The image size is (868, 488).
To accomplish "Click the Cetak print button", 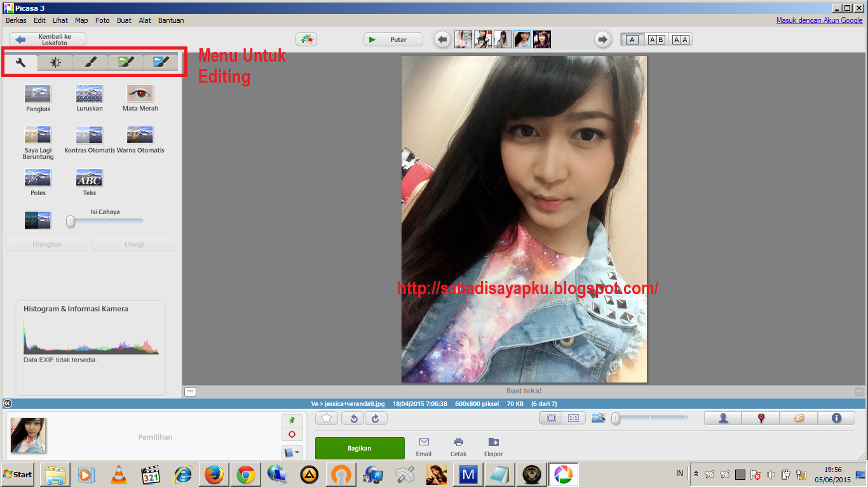I will 458,447.
